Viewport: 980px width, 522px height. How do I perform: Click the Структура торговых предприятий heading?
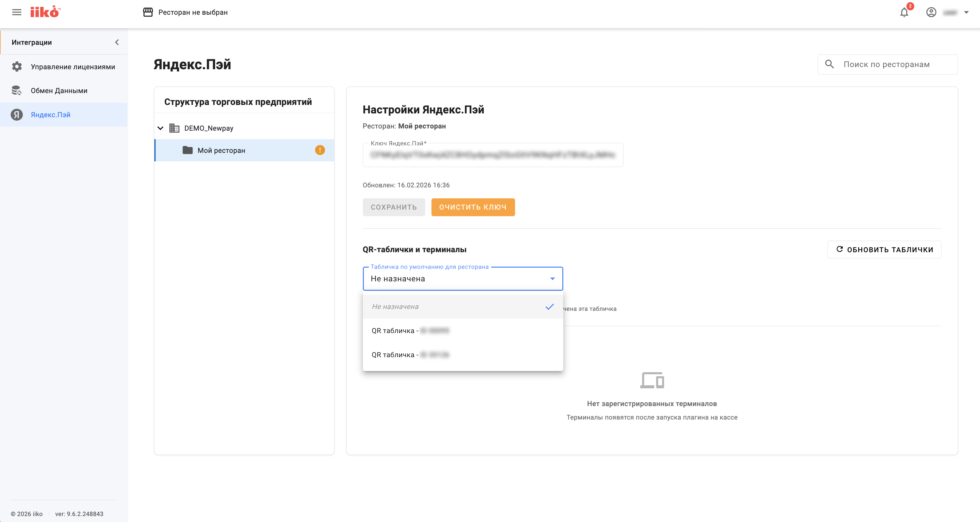coord(238,102)
